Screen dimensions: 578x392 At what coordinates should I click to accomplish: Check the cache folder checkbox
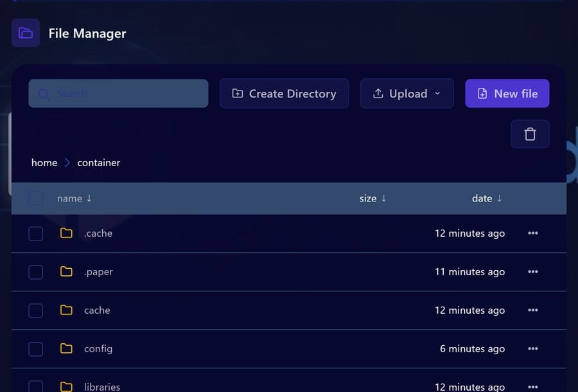36,311
